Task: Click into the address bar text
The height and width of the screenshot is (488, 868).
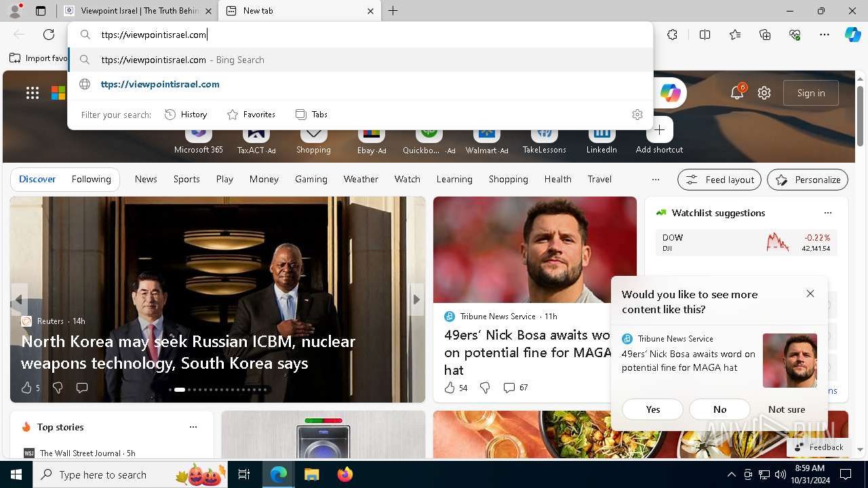Action: pos(154,35)
